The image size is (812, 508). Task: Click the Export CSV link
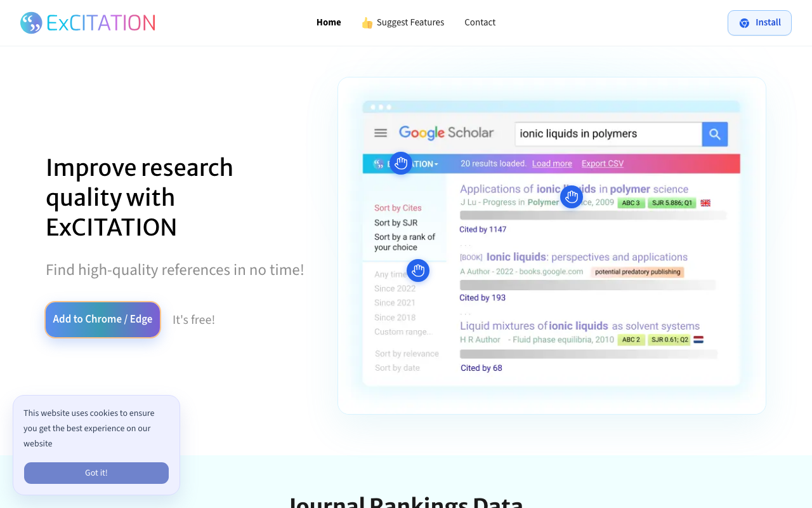pos(603,164)
